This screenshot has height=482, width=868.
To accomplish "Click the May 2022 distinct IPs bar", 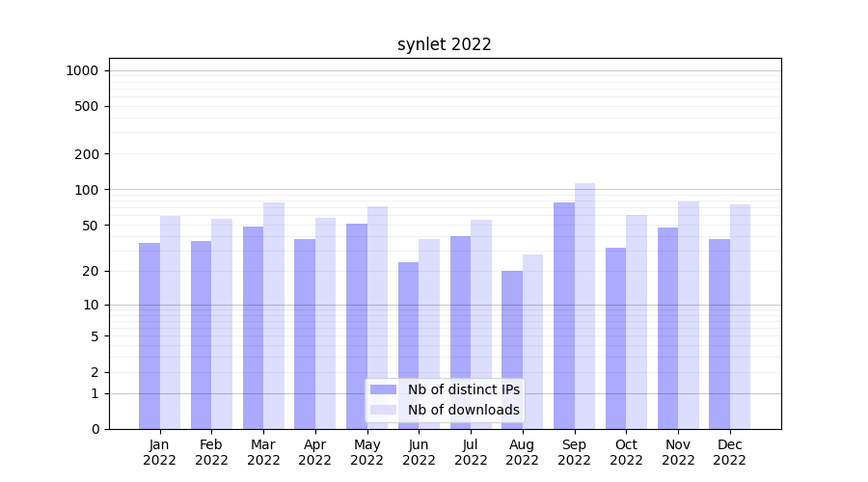I will pyautogui.click(x=357, y=326).
